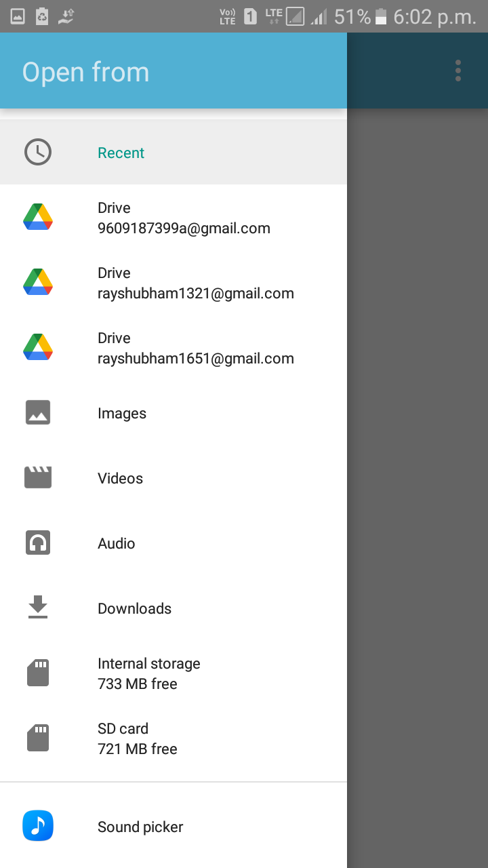The height and width of the screenshot is (868, 488).
Task: Open Drive icon for rayshubham1321@gmail.com
Action: [38, 282]
